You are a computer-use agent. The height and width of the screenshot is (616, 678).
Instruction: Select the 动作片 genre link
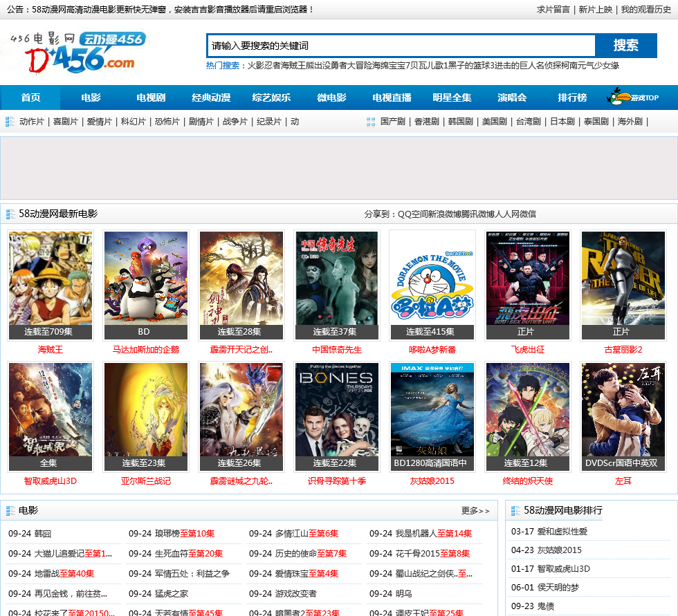[32, 122]
